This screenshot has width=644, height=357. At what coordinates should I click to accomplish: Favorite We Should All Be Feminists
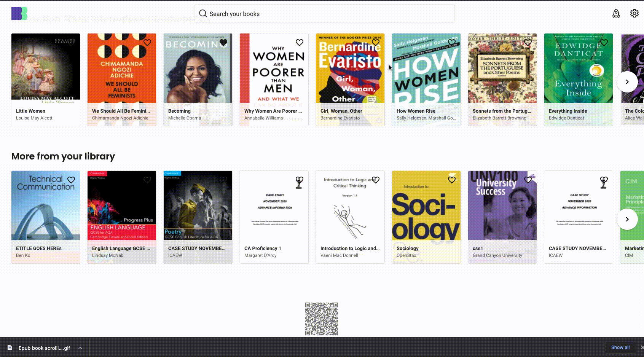click(x=147, y=43)
